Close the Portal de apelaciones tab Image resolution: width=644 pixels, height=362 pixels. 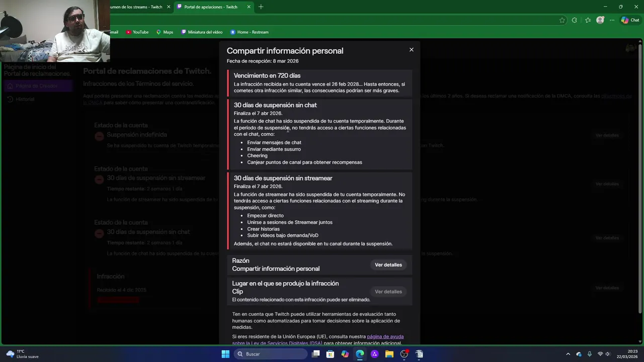(249, 7)
